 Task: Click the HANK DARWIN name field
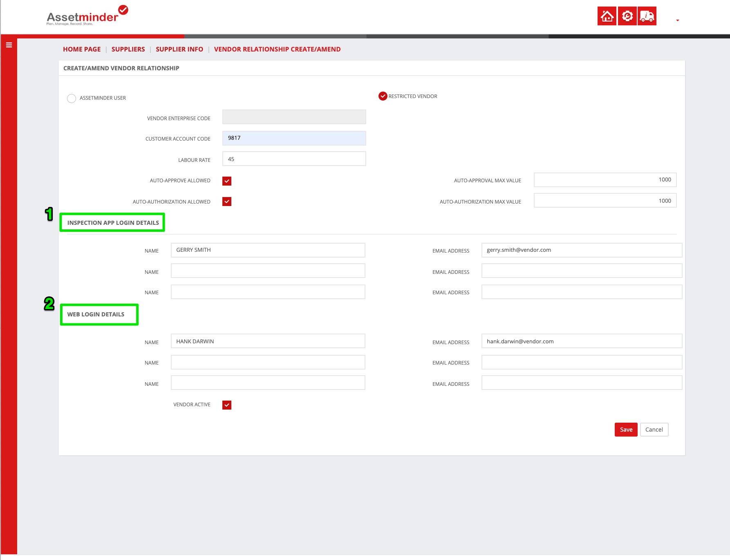[x=268, y=341]
